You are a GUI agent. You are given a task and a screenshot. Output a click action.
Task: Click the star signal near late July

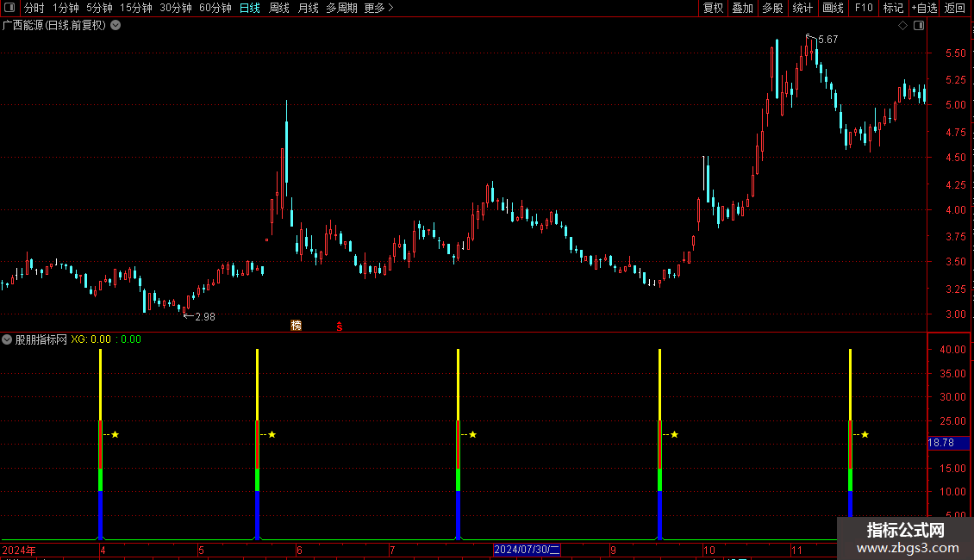click(472, 434)
